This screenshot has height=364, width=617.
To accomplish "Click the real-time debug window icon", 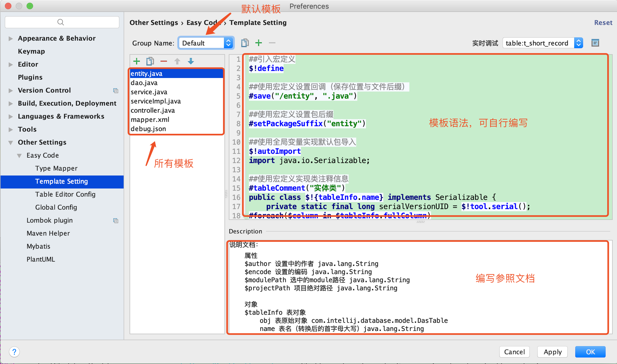I will 595,43.
